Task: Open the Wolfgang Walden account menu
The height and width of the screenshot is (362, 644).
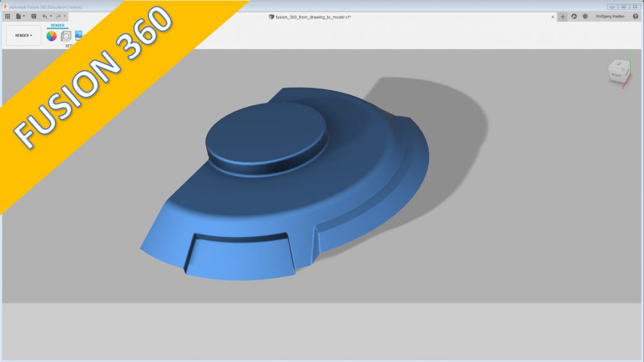Action: pos(610,17)
